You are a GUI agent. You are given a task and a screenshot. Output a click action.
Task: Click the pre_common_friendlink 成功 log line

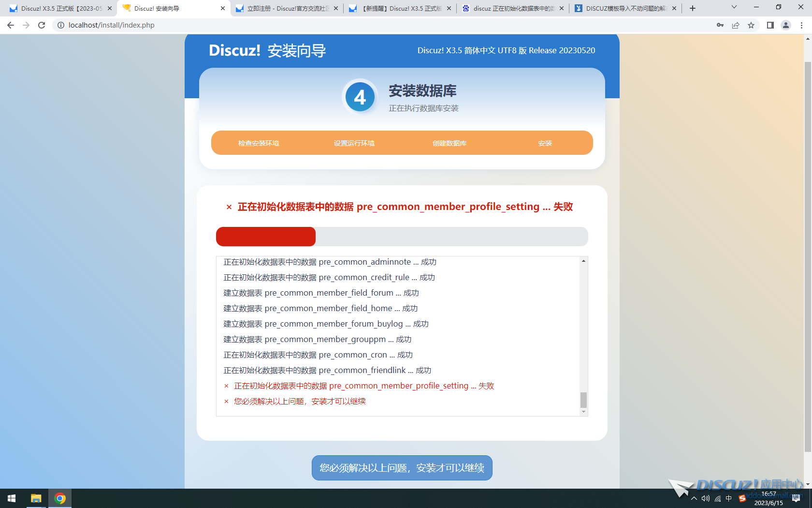(327, 370)
